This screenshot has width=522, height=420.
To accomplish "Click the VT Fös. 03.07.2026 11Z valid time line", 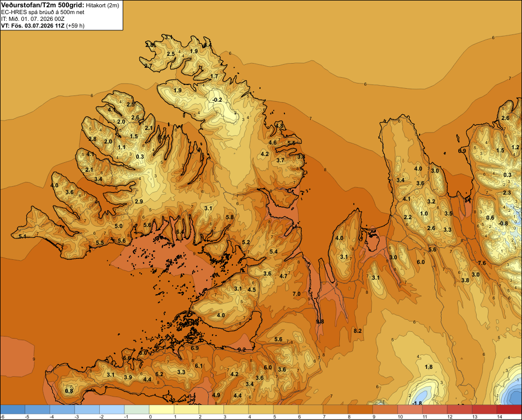I will pos(43,26).
